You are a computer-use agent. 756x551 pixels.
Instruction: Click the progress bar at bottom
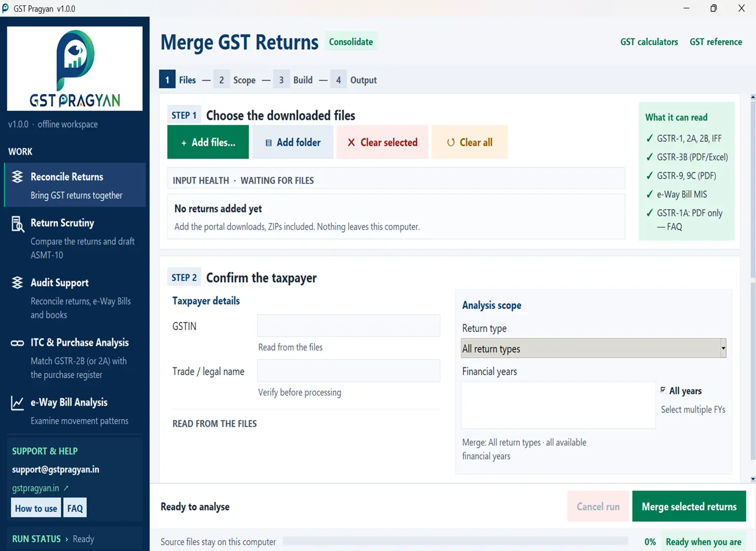tap(455, 542)
